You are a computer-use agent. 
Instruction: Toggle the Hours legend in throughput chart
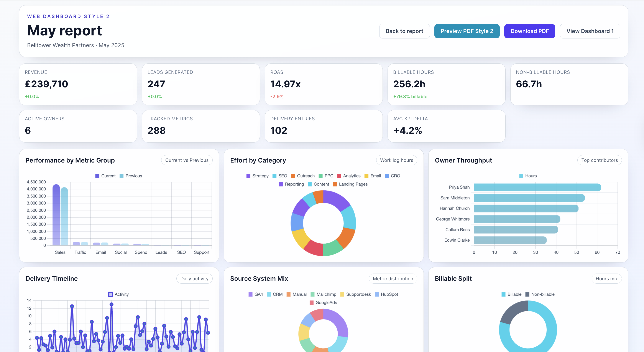tap(528, 176)
